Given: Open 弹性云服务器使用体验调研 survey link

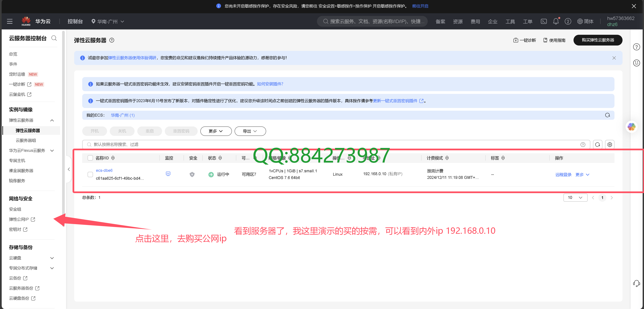Looking at the screenshot, I should [x=132, y=58].
